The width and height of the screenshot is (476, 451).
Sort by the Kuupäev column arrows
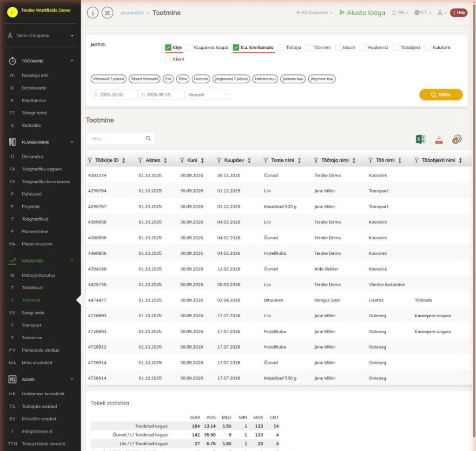249,160
